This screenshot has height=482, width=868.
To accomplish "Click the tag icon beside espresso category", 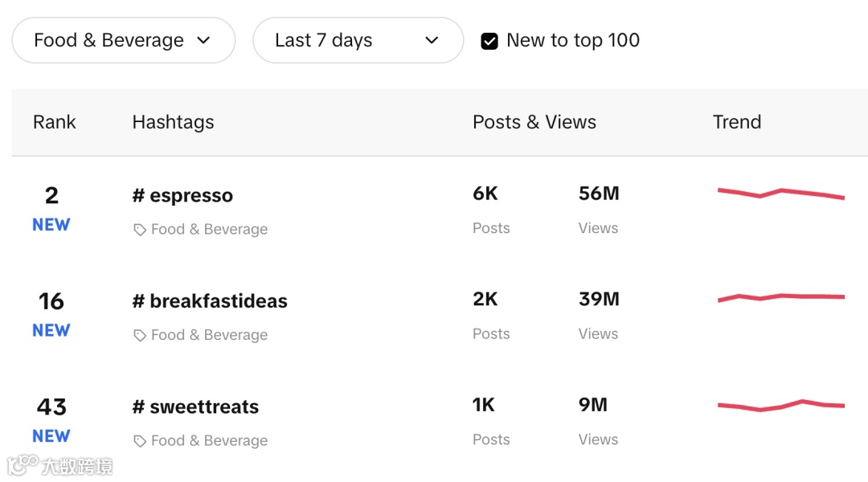I will point(140,230).
